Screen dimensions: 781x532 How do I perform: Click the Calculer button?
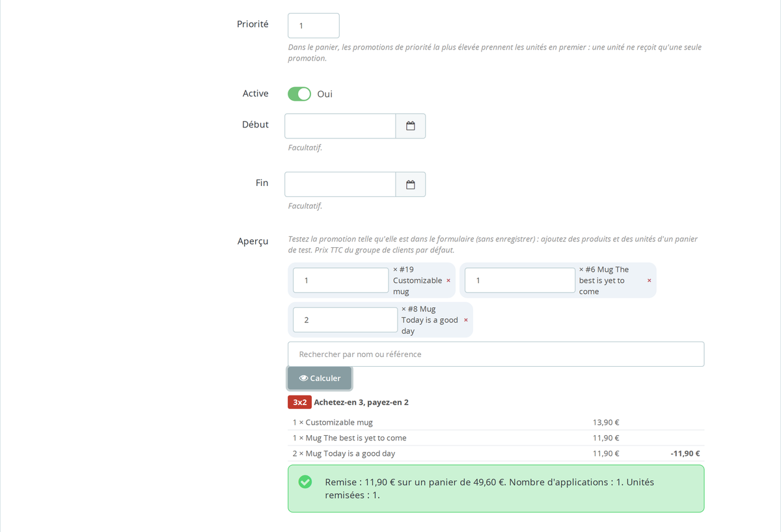point(320,378)
